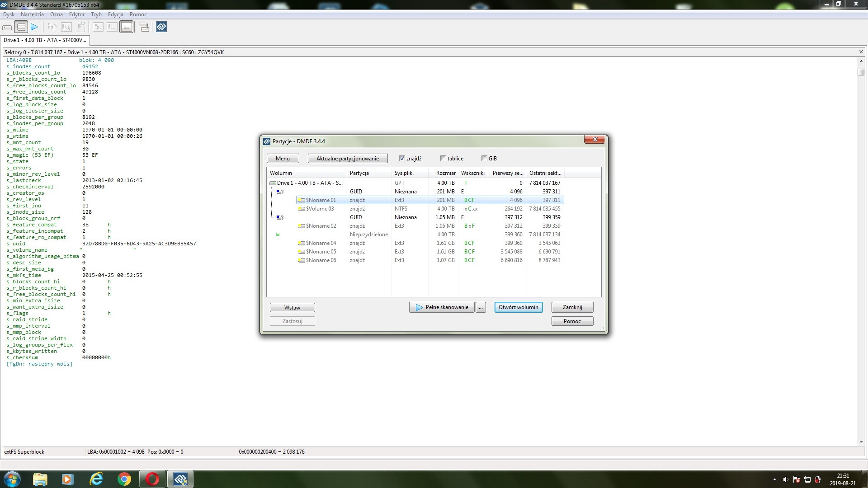Open the Tryb menu
Image resolution: width=868 pixels, height=488 pixels.
tap(96, 14)
